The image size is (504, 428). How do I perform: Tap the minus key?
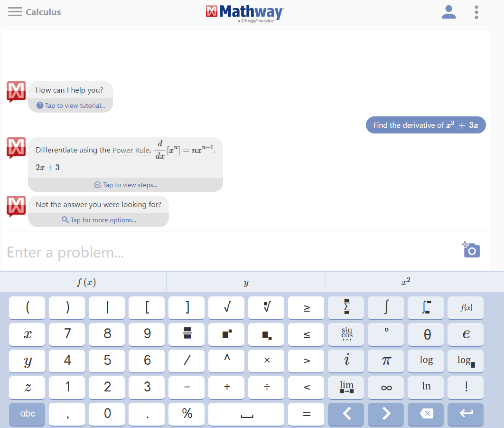tap(187, 388)
